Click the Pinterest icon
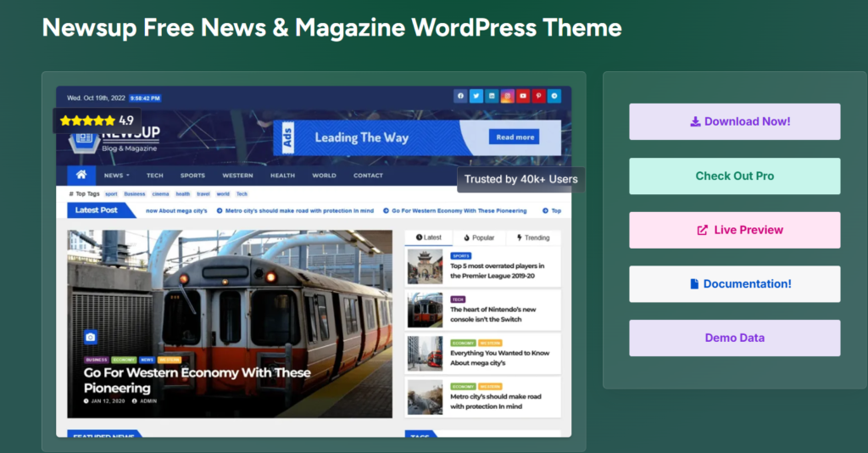This screenshot has width=868, height=453. point(538,96)
